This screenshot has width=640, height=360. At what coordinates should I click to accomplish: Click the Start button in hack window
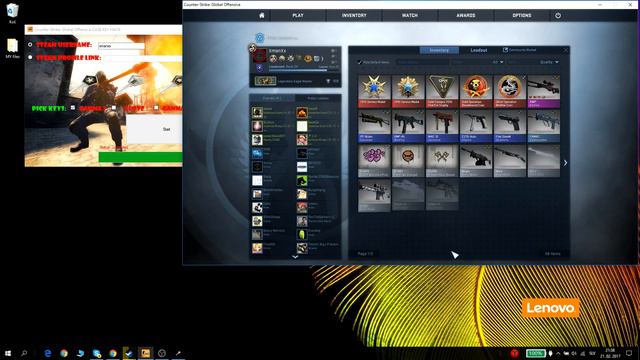(x=154, y=129)
